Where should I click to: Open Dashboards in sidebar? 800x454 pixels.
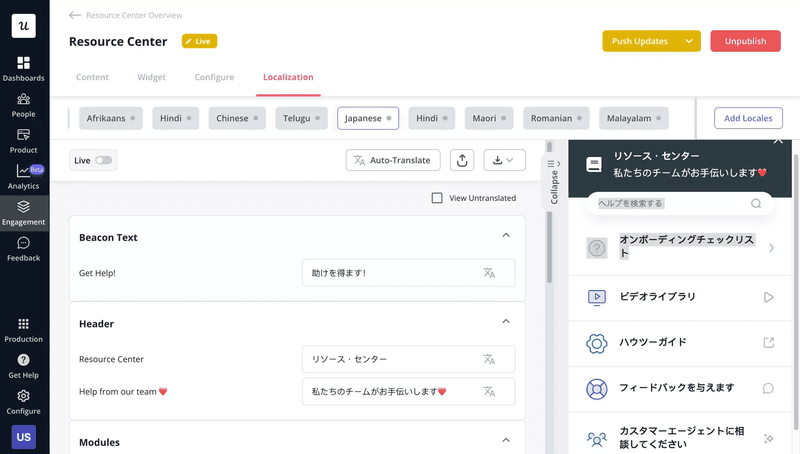point(23,69)
